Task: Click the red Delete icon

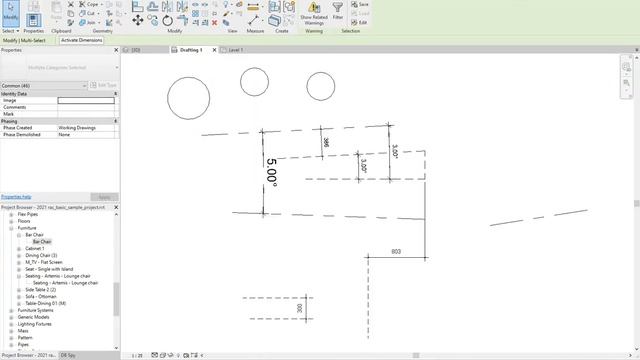Action: click(214, 23)
